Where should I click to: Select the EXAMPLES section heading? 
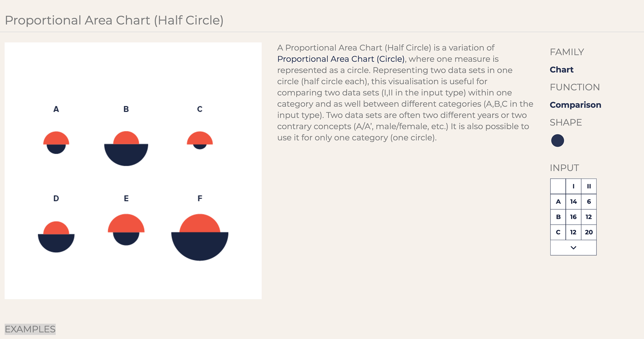point(30,329)
